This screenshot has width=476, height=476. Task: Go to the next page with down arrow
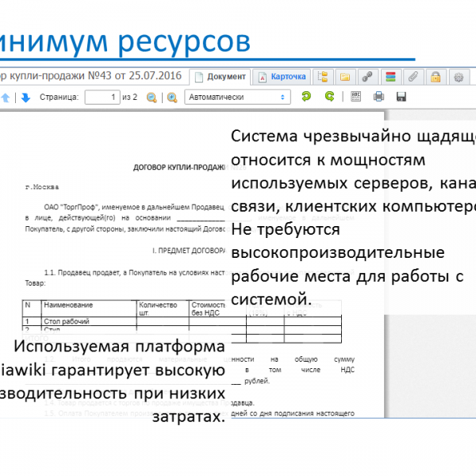point(25,98)
